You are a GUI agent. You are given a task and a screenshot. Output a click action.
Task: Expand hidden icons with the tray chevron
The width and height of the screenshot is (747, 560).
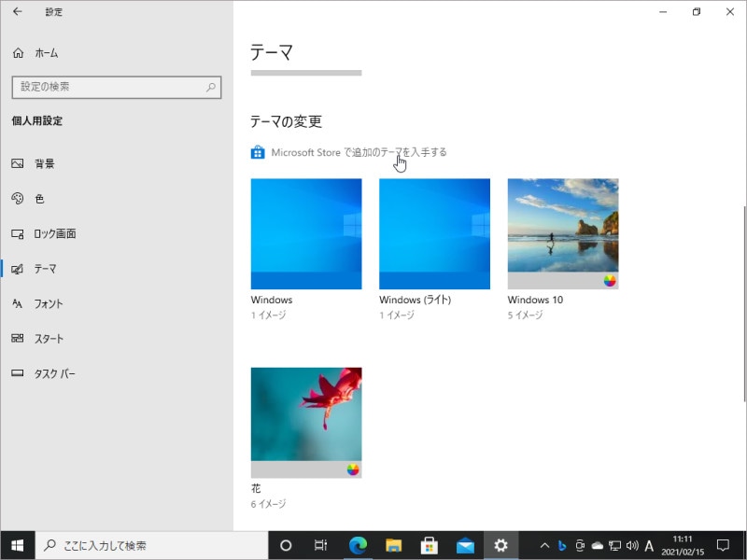544,546
